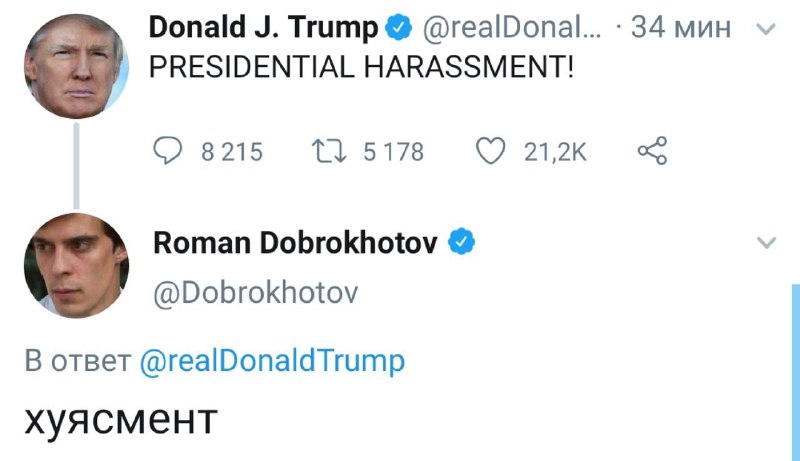Viewport: 800px width, 461px height.
Task: Click the Donald J. Trump display name
Action: [x=264, y=29]
